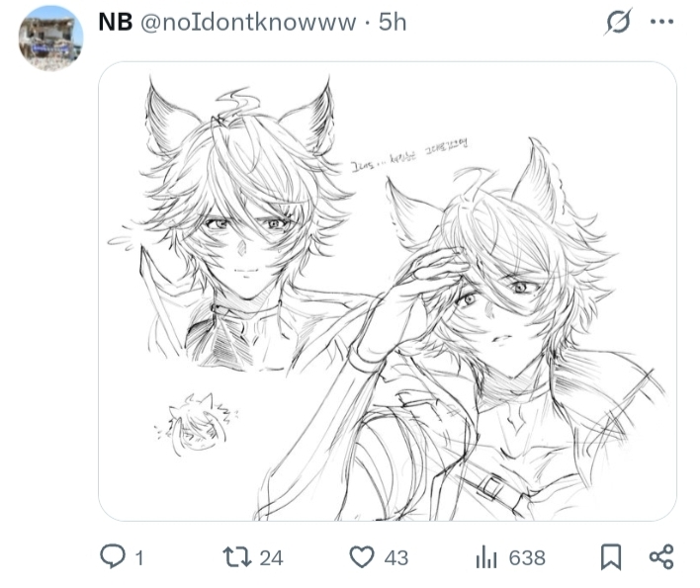Open the @noIdontknowww handle link
Screen dimensions: 700x588
[x=248, y=23]
